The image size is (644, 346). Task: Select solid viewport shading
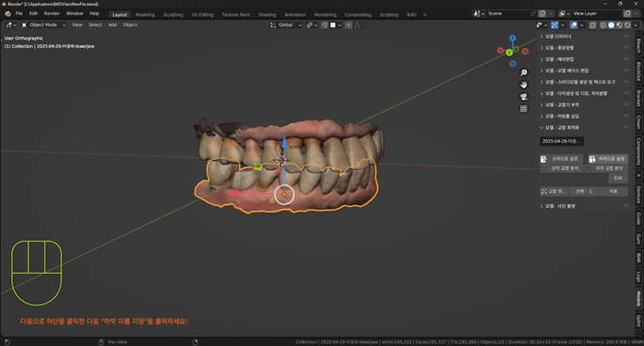[611, 25]
